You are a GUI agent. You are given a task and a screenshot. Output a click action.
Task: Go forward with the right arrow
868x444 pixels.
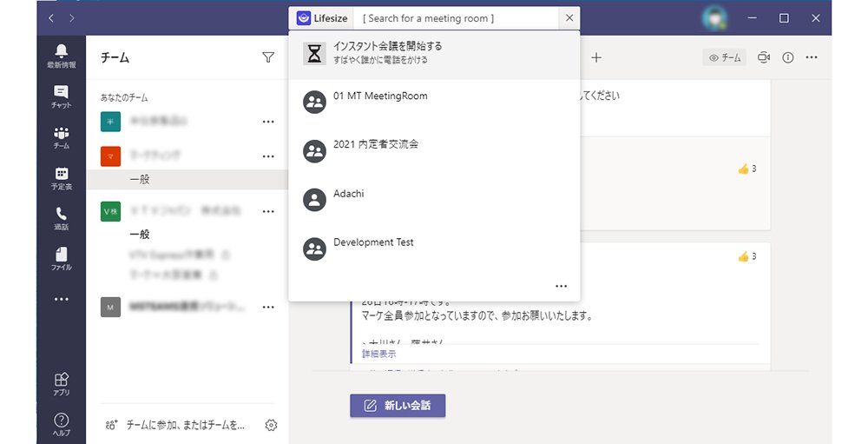click(71, 18)
